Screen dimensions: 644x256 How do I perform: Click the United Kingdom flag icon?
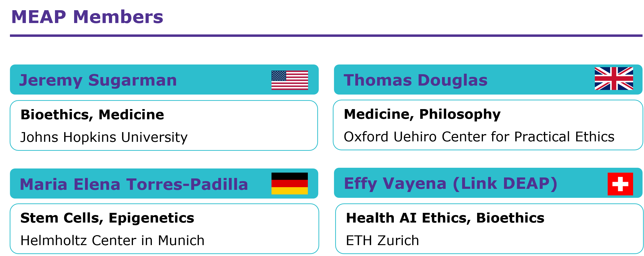614,78
